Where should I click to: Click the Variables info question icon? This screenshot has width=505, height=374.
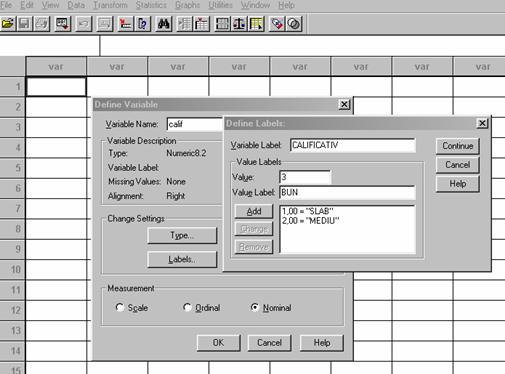pyautogui.click(x=142, y=24)
